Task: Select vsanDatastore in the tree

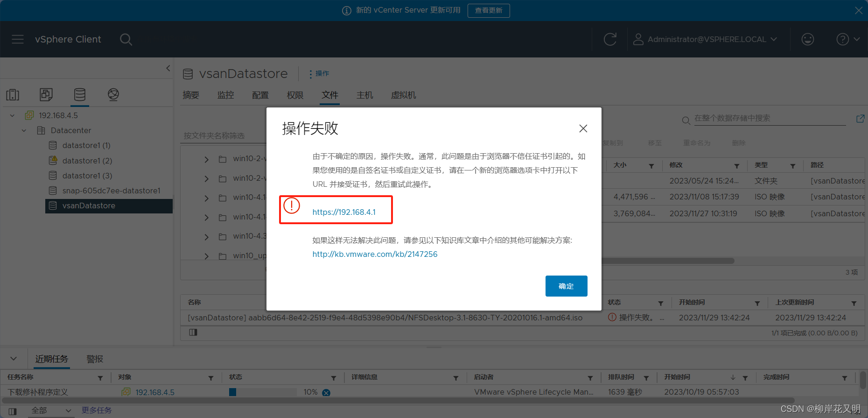Action: tap(109, 206)
